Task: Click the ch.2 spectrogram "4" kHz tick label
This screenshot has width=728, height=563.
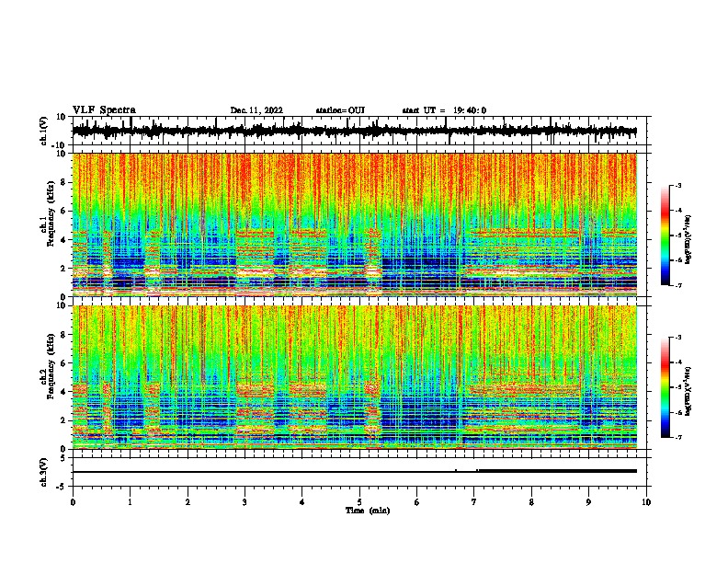Action: [x=63, y=392]
